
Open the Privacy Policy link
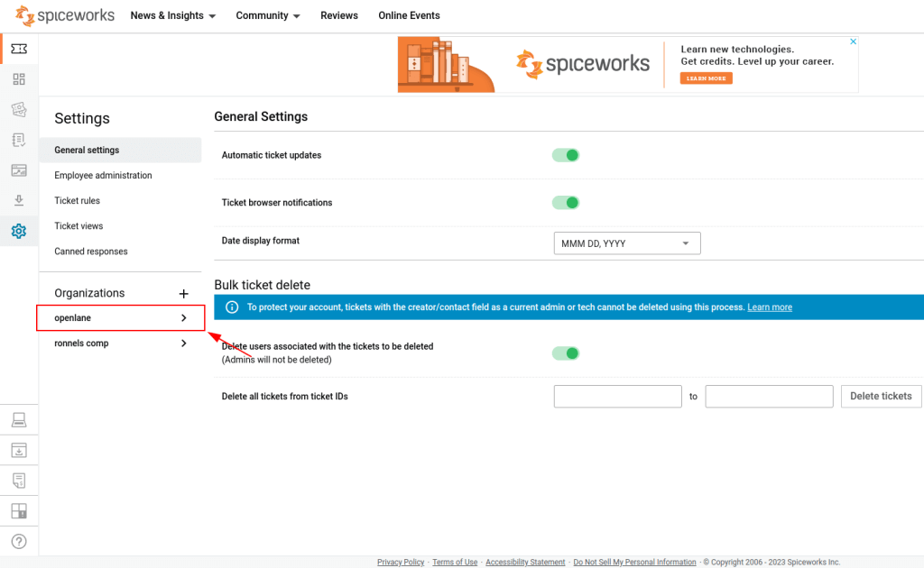pyautogui.click(x=400, y=561)
